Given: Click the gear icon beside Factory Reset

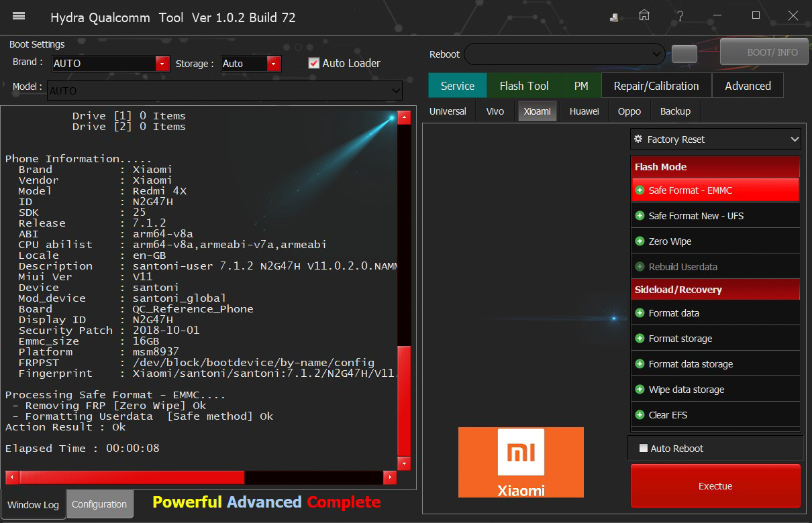Looking at the screenshot, I should [638, 139].
